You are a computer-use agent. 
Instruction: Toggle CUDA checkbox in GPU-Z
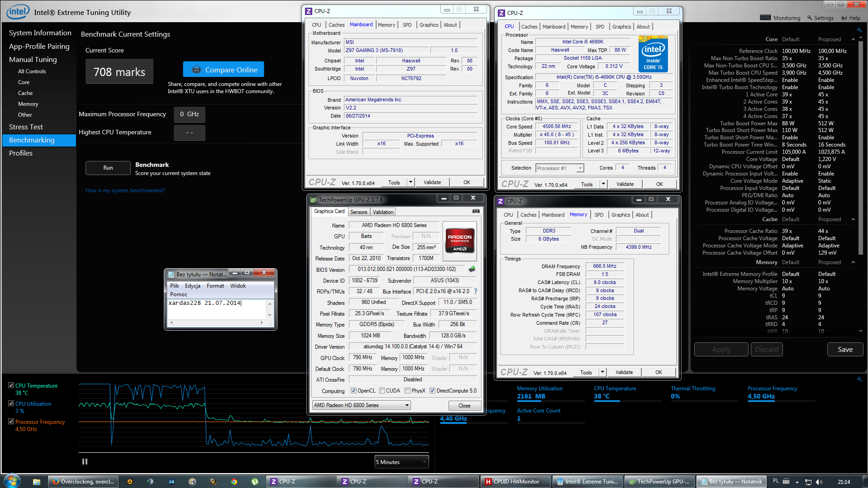(x=382, y=391)
